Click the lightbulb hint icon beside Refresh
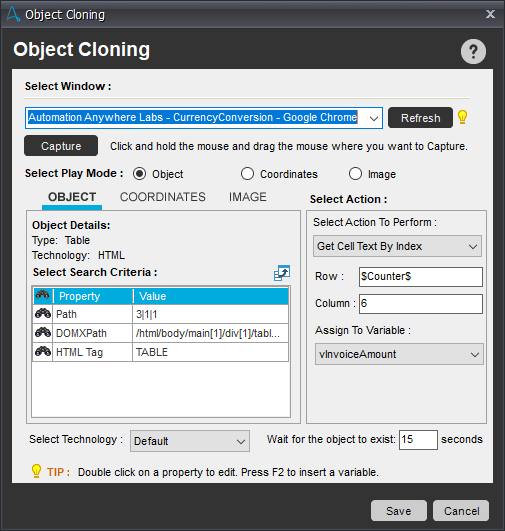Screen dimensions: 505x531 (x=462, y=117)
